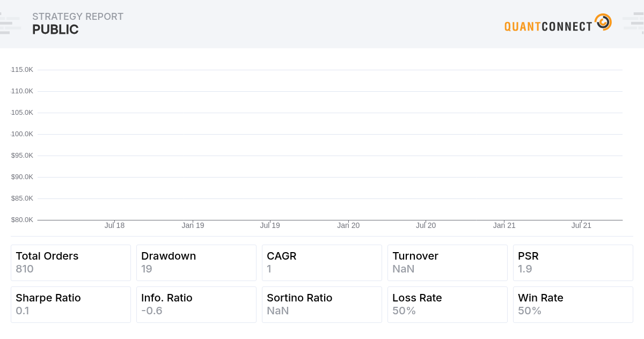This screenshot has width=644, height=339.
Task: Click the Total Orders stat card
Action: [70, 262]
